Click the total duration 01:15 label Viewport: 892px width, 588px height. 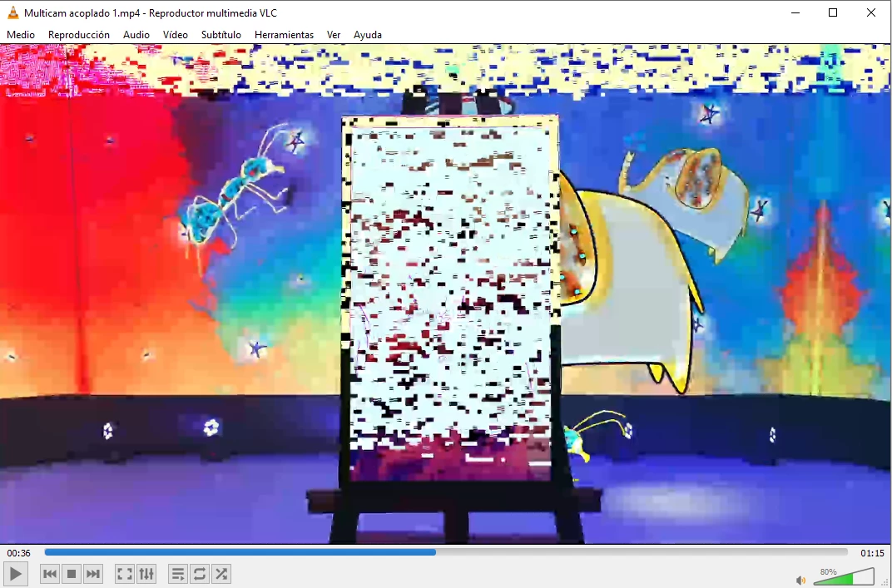[x=872, y=553]
